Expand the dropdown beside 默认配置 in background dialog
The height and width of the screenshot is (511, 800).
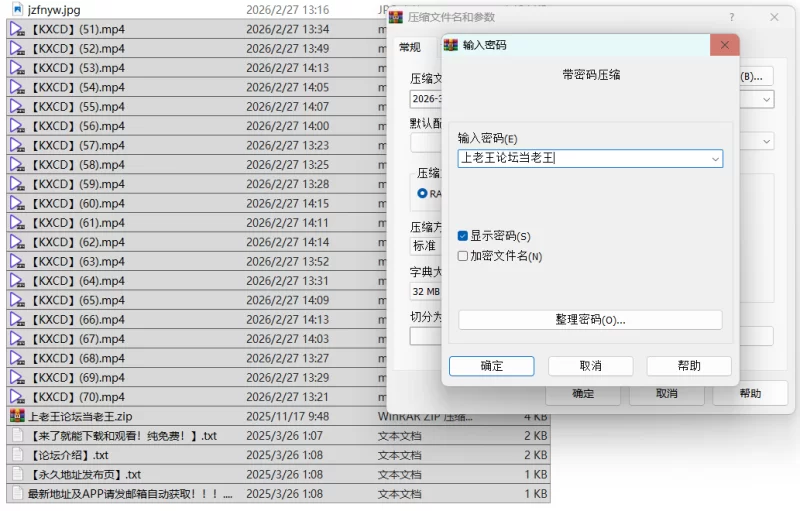coord(766,142)
